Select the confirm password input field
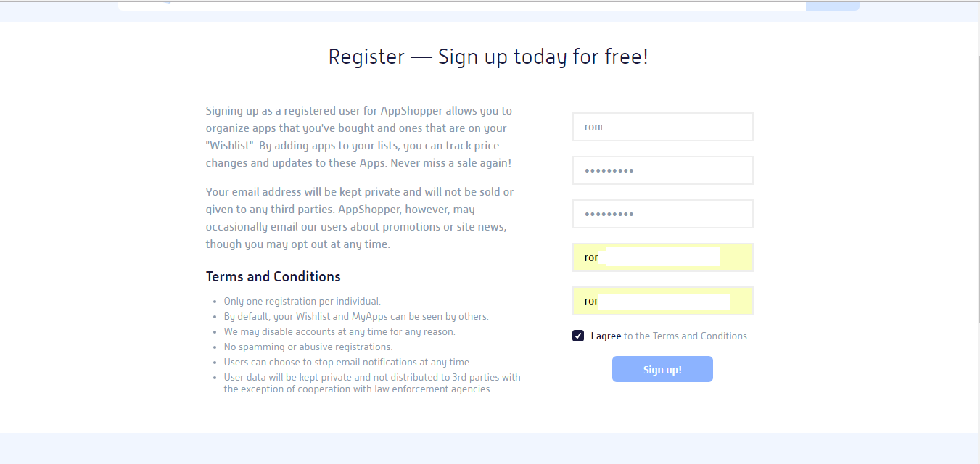 pyautogui.click(x=662, y=214)
